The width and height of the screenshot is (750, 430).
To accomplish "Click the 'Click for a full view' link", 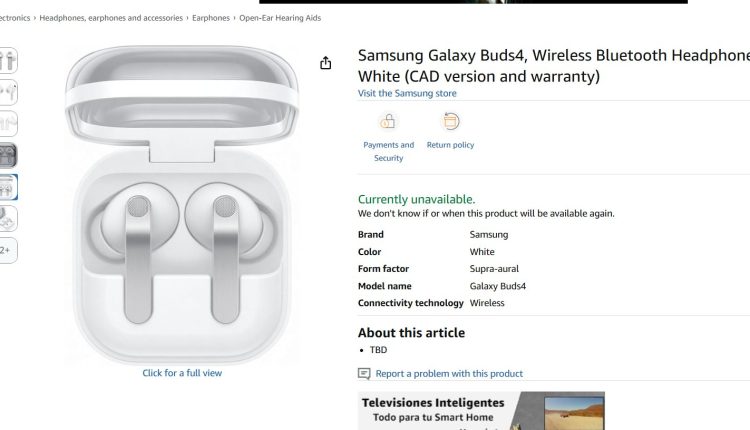I will (x=182, y=373).
